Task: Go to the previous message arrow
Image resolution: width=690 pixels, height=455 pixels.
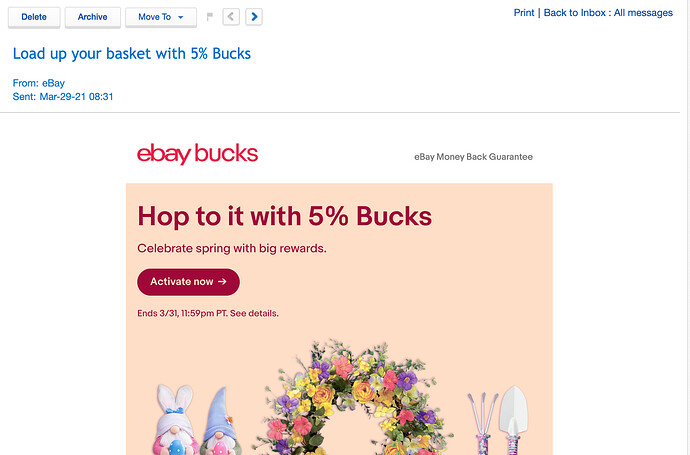Action: click(x=231, y=17)
